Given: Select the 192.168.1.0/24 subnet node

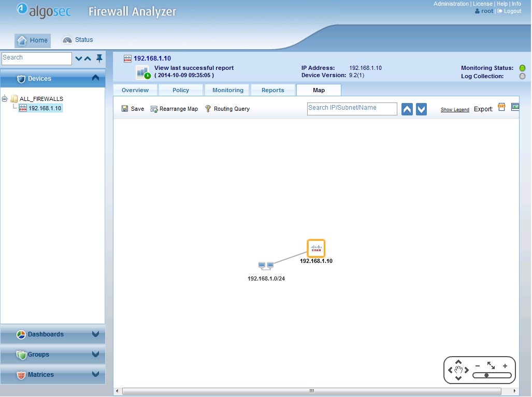Looking at the screenshot, I should coord(266,266).
